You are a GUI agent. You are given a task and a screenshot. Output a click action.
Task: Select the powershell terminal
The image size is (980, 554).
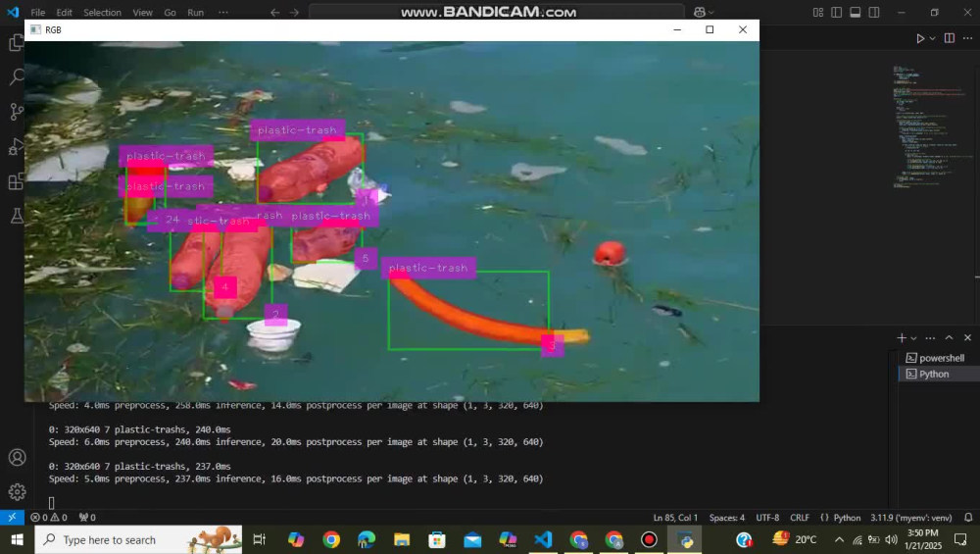pyautogui.click(x=939, y=358)
